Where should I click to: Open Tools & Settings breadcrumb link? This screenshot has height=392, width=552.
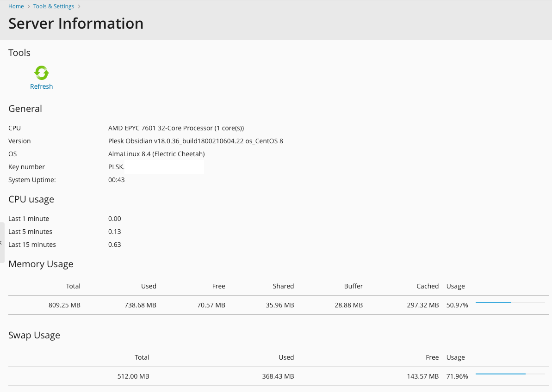click(54, 6)
